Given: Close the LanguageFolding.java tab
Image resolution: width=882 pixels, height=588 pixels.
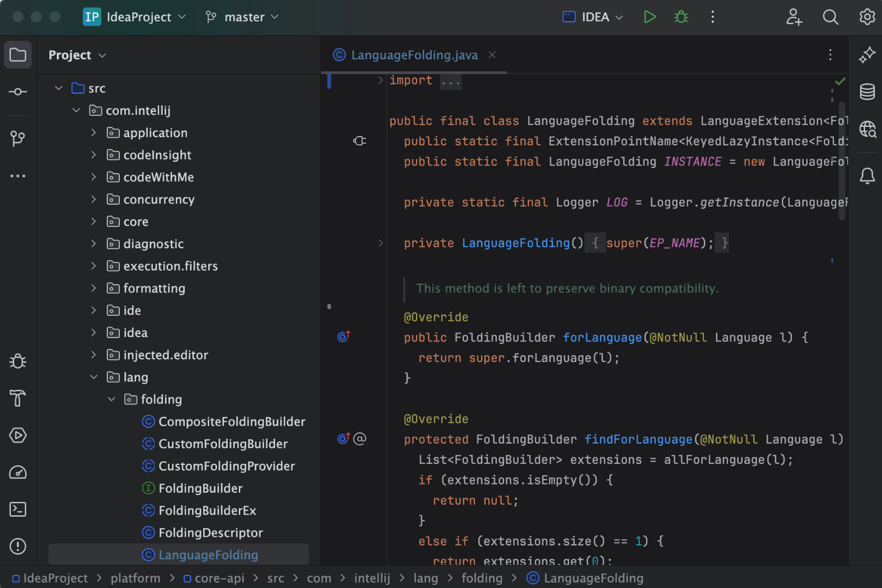Looking at the screenshot, I should point(492,55).
